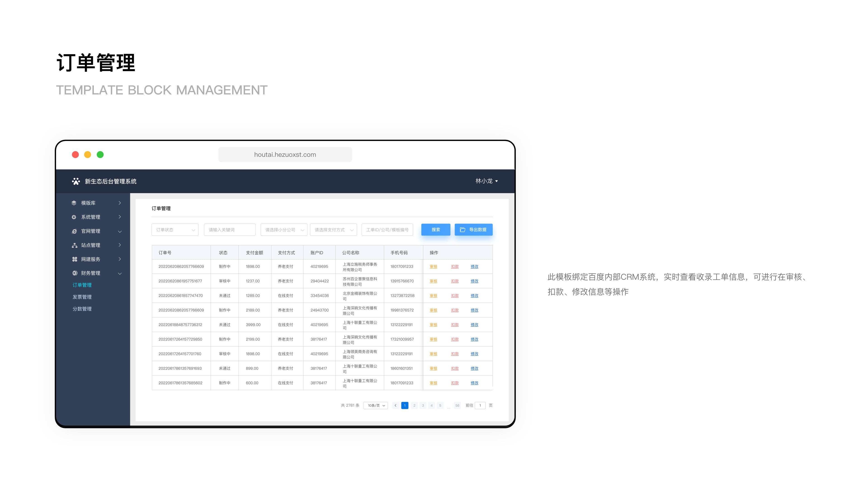Click the 网建服务 four-dots icon
The height and width of the screenshot is (488, 868).
(x=74, y=259)
